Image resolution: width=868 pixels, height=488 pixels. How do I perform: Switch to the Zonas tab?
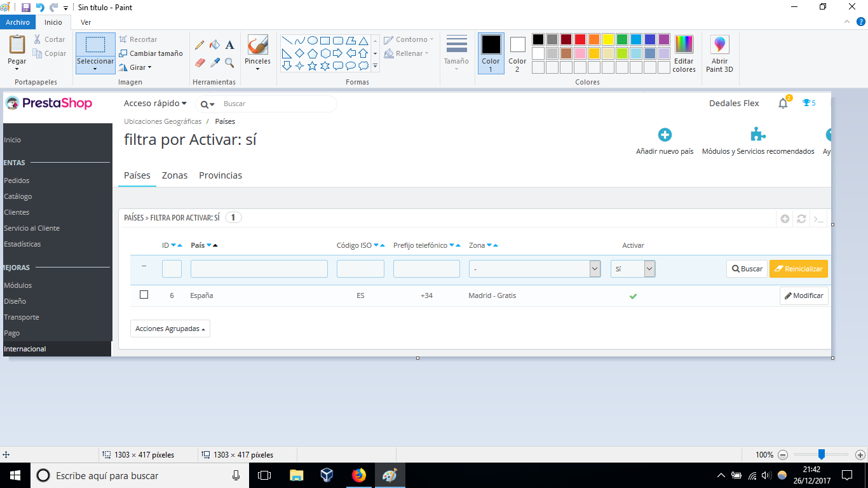(x=175, y=175)
